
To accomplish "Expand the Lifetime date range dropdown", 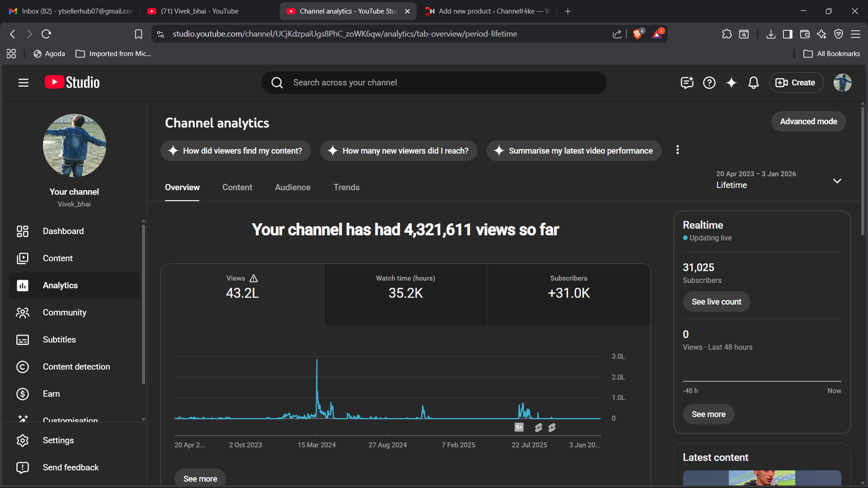I will [x=837, y=181].
